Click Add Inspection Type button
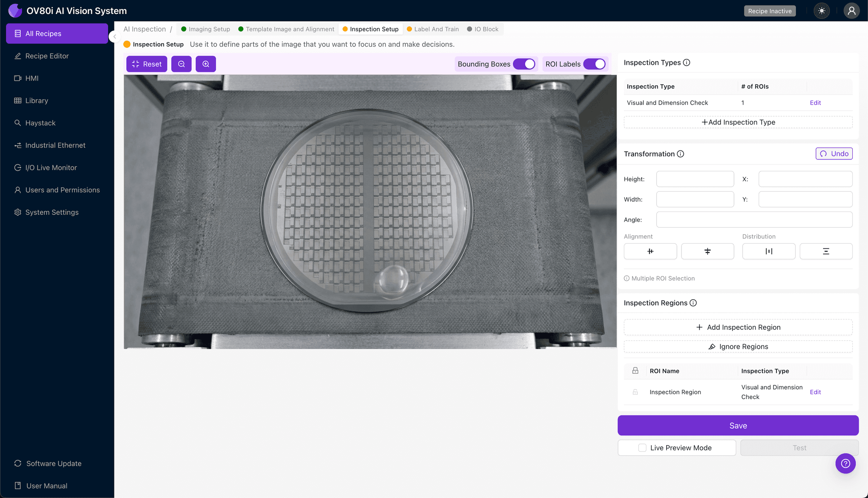 coord(738,122)
